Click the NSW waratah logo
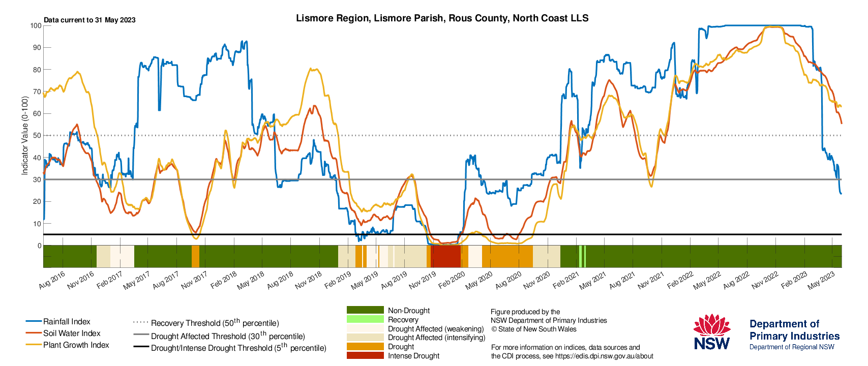Image resolution: width=868 pixels, height=366 pixels. tap(712, 332)
